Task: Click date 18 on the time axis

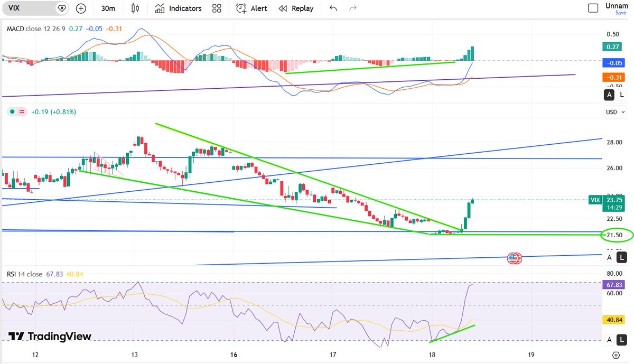Action: (432, 355)
